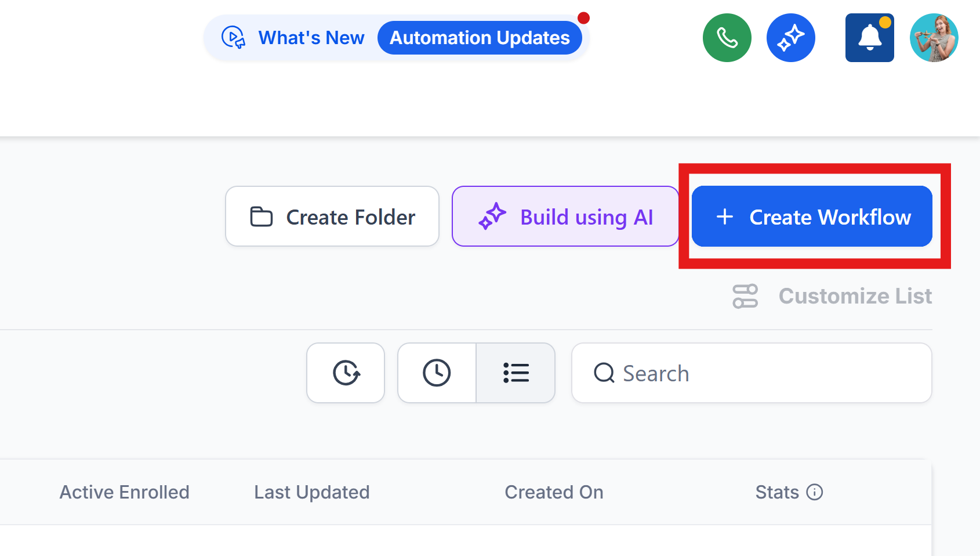The height and width of the screenshot is (556, 980).
Task: Click the Customize List sliders icon
Action: tap(746, 296)
